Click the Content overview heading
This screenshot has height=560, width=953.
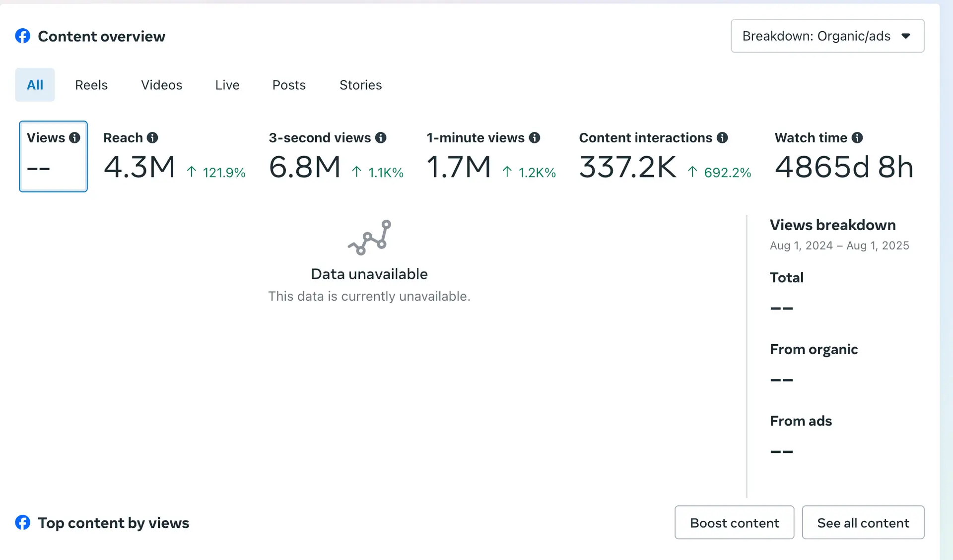click(102, 36)
